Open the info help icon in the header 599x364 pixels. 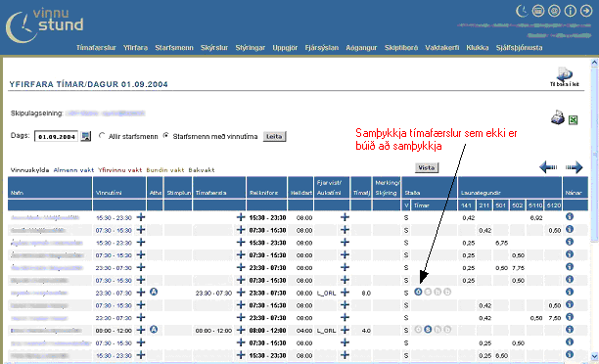(570, 11)
